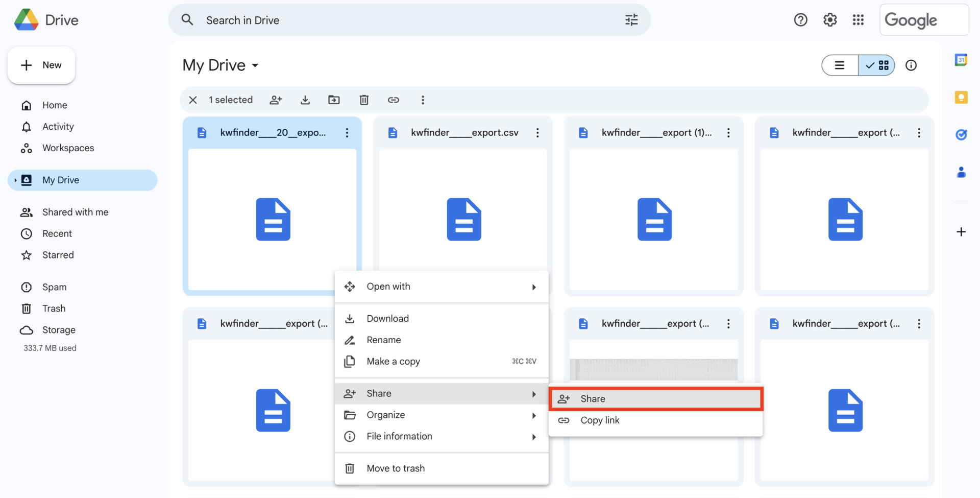Switch to list view layout

click(x=840, y=65)
